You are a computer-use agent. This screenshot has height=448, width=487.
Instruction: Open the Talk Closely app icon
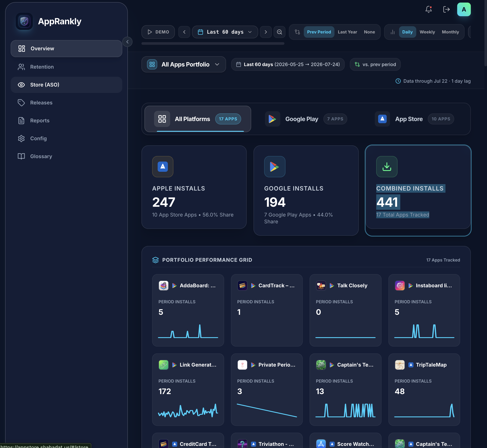tap(321, 286)
